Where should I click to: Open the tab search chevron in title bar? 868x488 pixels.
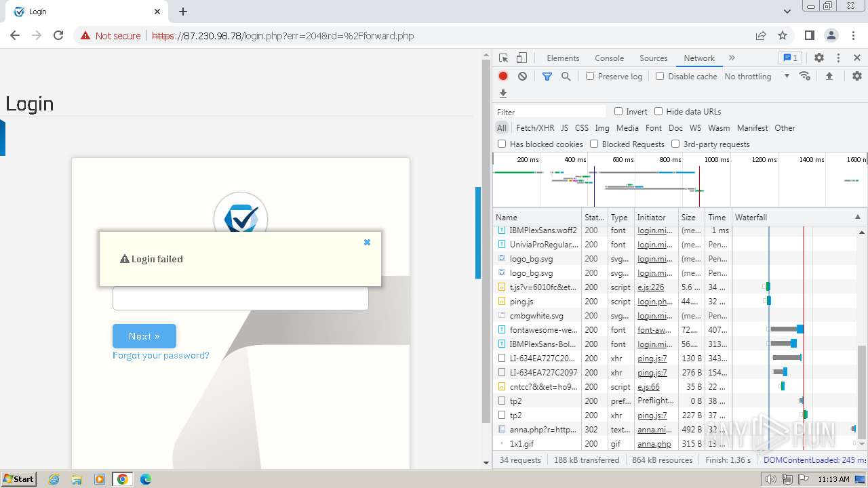[x=787, y=12]
